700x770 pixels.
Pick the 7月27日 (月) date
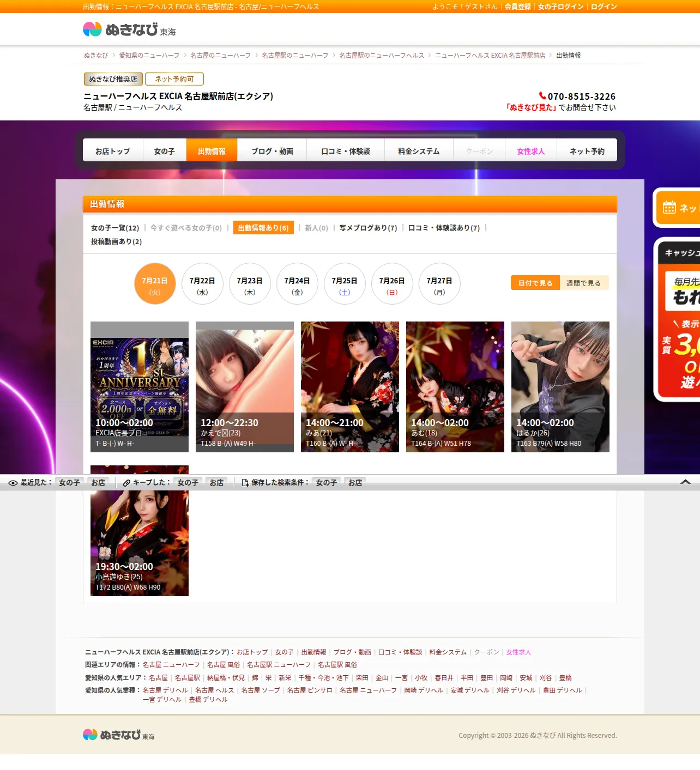coord(439,284)
